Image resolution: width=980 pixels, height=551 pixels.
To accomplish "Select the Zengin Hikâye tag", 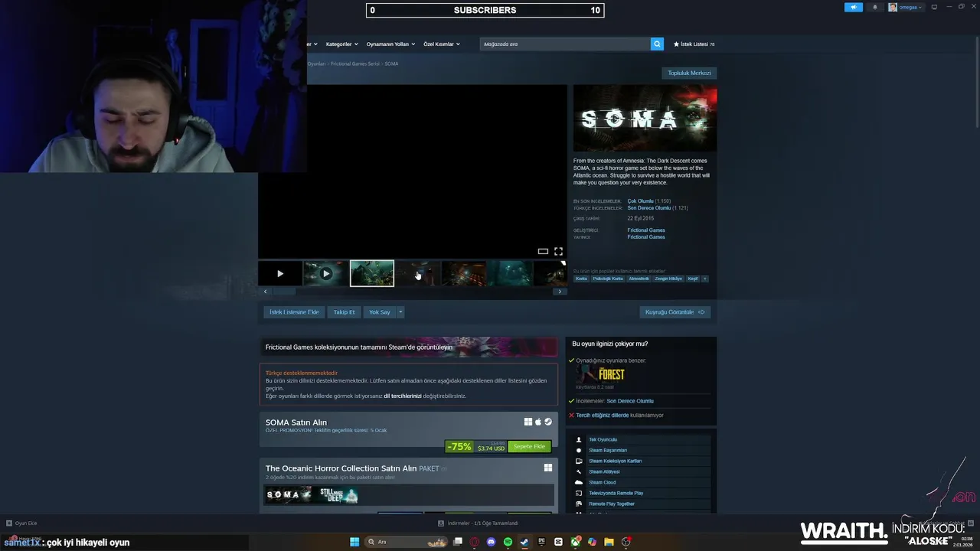I will click(668, 279).
